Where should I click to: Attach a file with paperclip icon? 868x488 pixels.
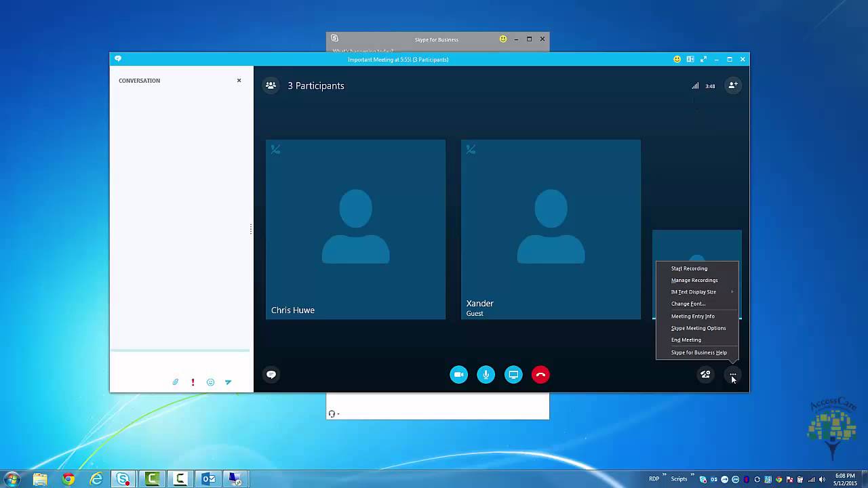click(x=175, y=382)
